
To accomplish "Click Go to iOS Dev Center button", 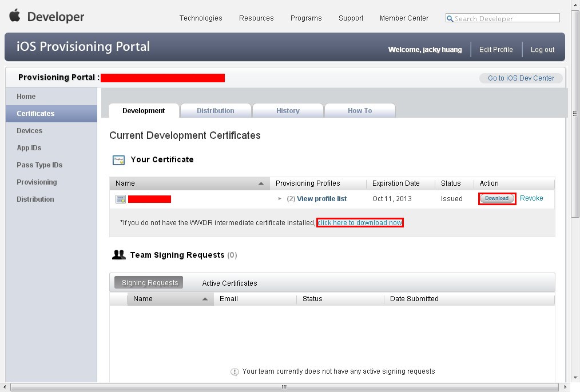I will [521, 78].
